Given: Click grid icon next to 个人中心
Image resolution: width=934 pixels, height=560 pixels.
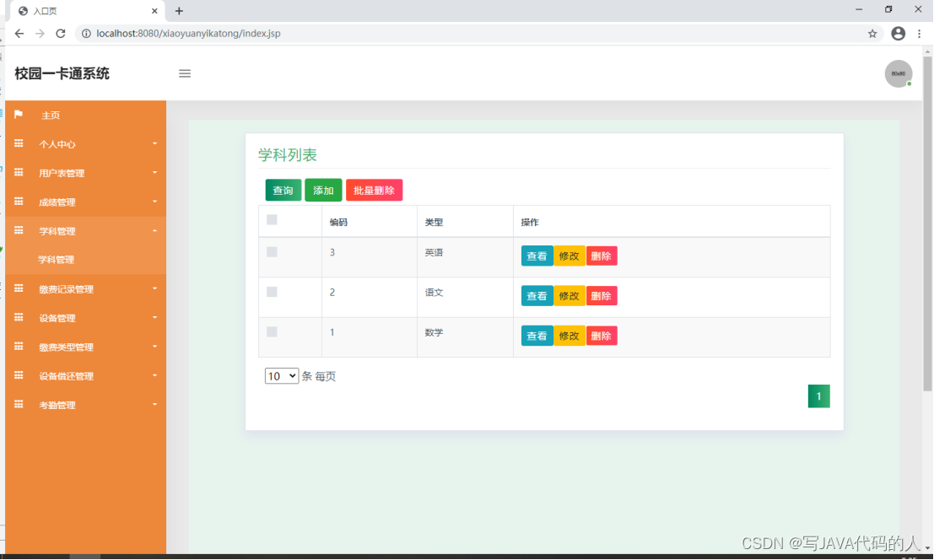Looking at the screenshot, I should 19,143.
